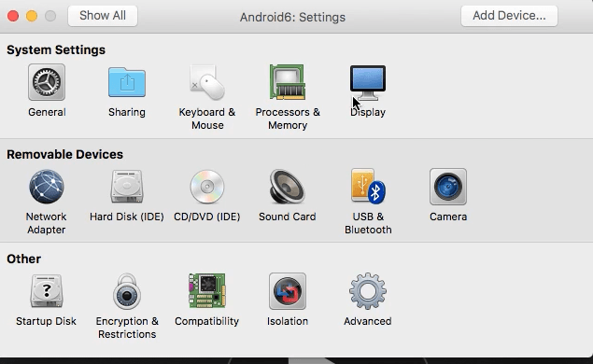Viewport: 593px width, 364px height.
Task: Open Encryption & Restrictions padlock icon
Action: tap(127, 291)
